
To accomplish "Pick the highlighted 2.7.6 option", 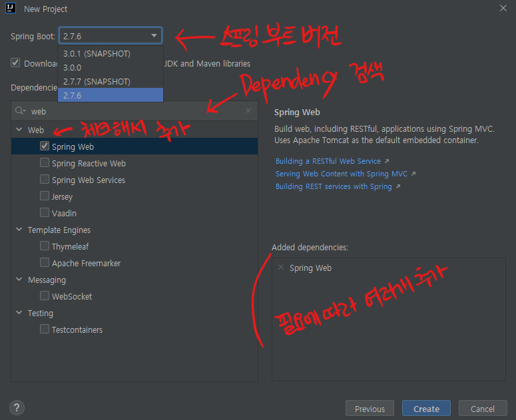I will click(x=111, y=95).
